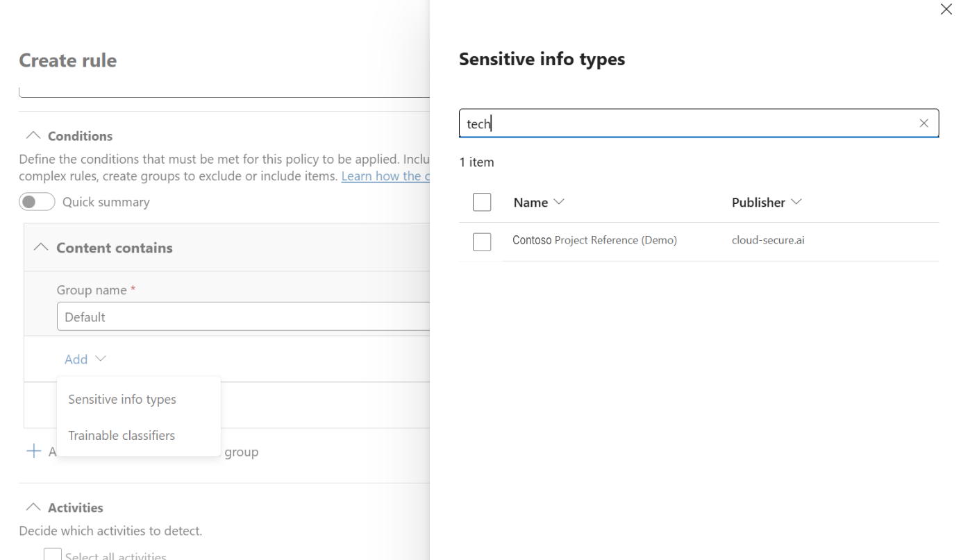Screen dimensions: 961x560
Task: Sort by Publisher column
Action: (x=767, y=203)
